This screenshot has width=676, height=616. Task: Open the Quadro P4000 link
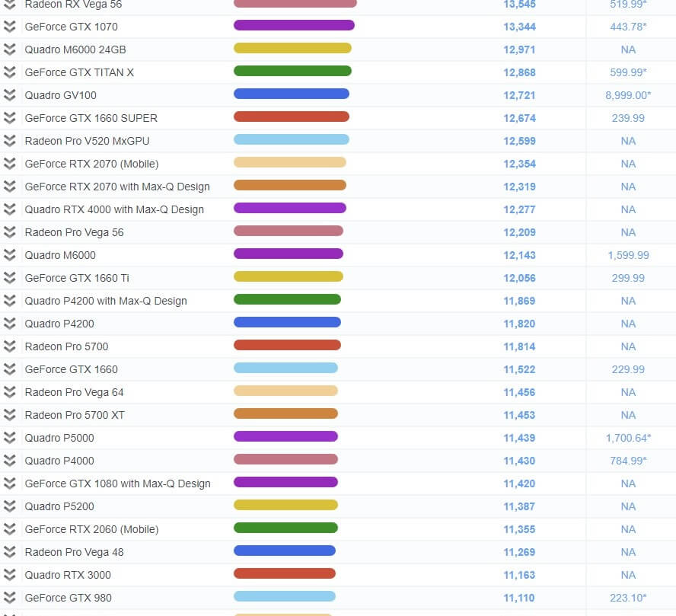click(59, 461)
